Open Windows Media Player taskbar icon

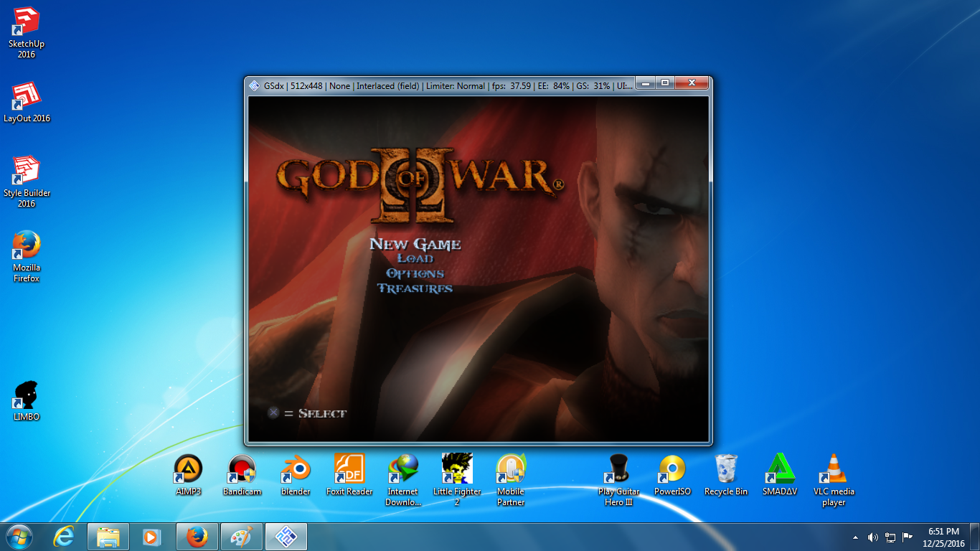click(151, 537)
